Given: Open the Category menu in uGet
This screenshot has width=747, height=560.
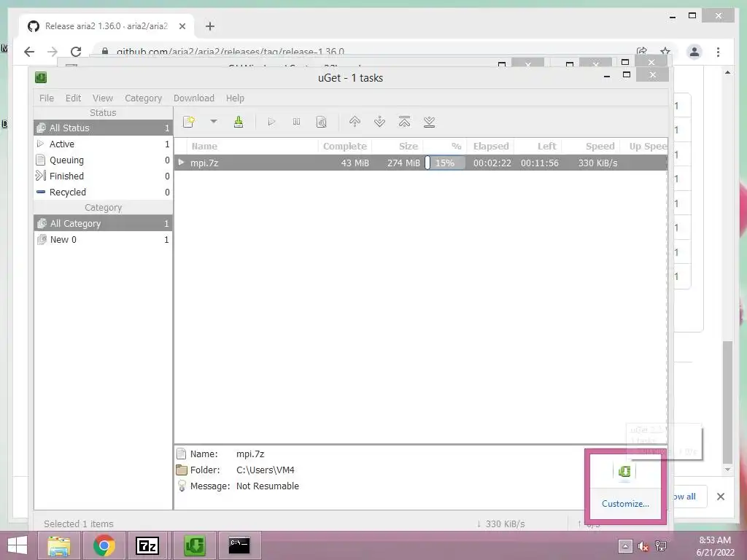Looking at the screenshot, I should [x=144, y=98].
